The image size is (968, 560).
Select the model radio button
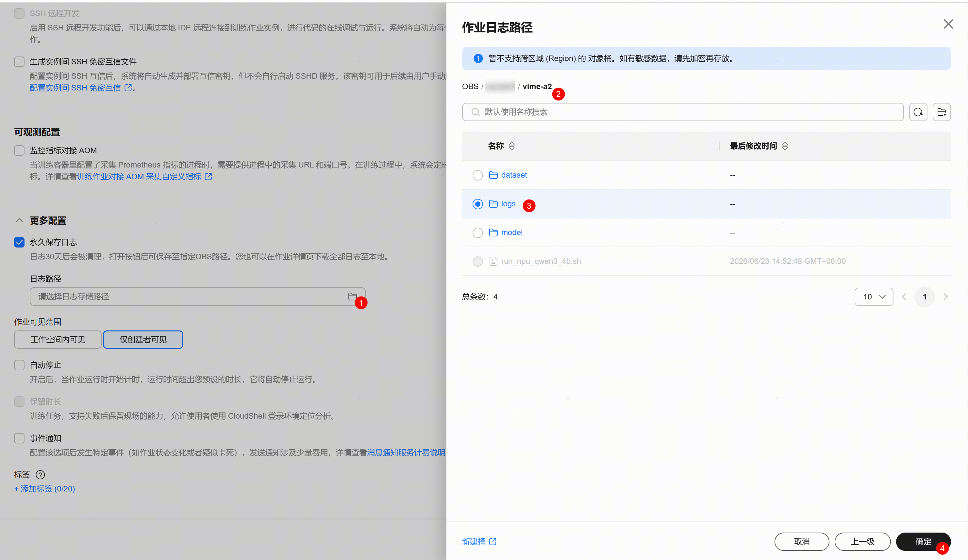pos(477,232)
